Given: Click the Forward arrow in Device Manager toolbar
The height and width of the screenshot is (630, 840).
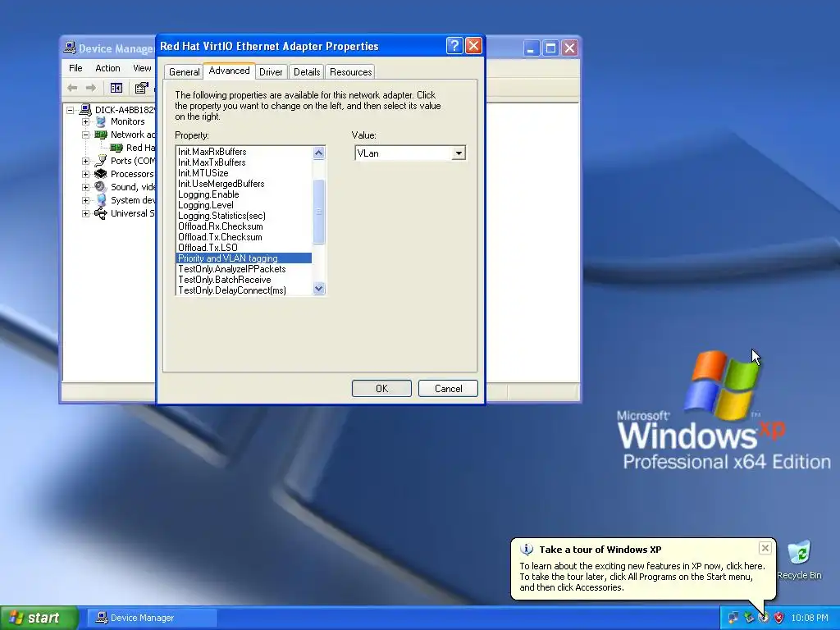Looking at the screenshot, I should coord(91,88).
